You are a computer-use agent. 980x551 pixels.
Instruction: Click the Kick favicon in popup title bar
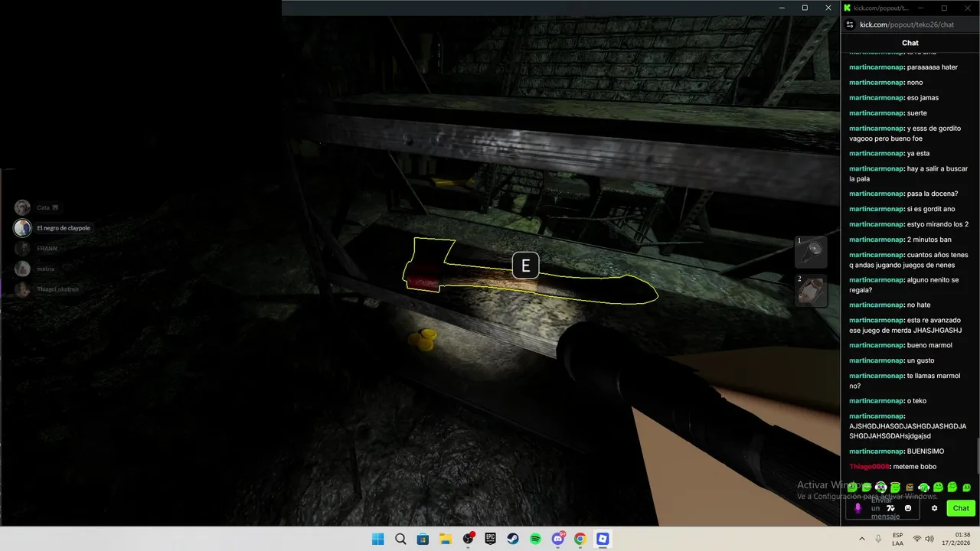tap(848, 8)
